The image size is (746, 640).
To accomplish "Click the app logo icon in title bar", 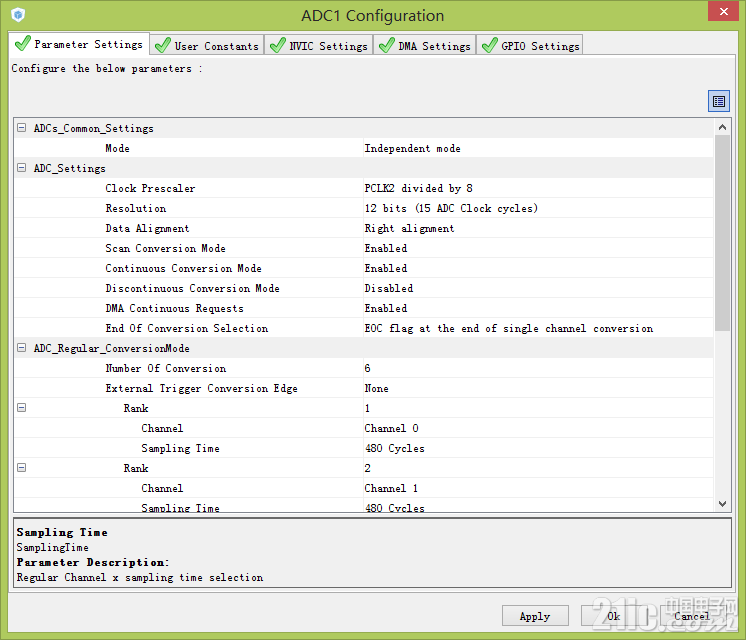I will [x=18, y=15].
